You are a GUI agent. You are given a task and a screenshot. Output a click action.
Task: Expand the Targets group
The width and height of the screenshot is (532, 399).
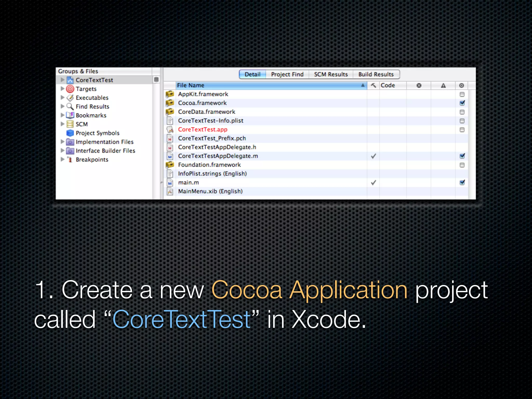[62, 89]
